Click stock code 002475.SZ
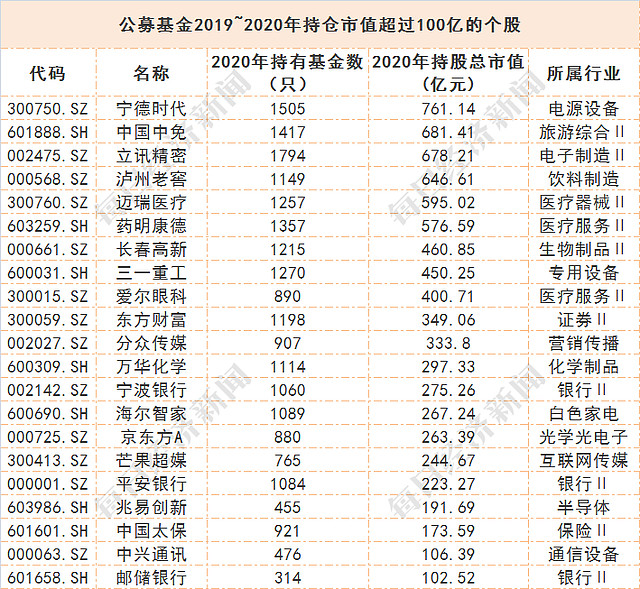The image size is (640, 589). (x=48, y=156)
